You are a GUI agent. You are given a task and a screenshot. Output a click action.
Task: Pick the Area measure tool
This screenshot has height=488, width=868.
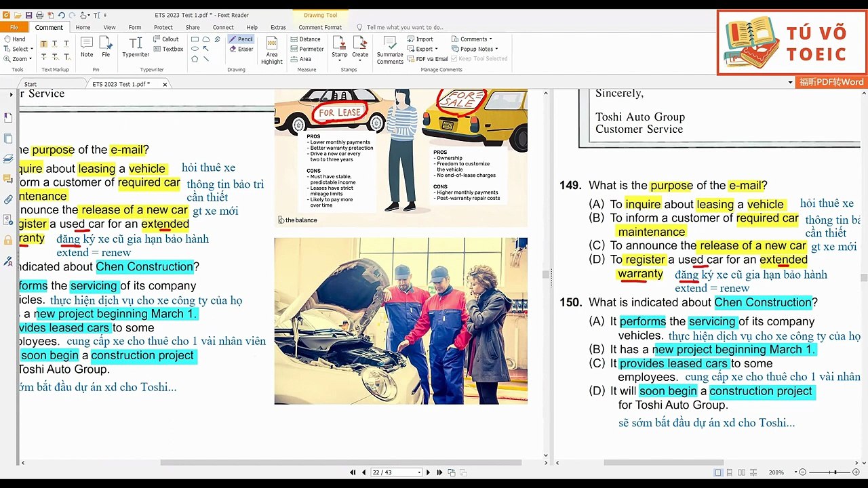301,59
